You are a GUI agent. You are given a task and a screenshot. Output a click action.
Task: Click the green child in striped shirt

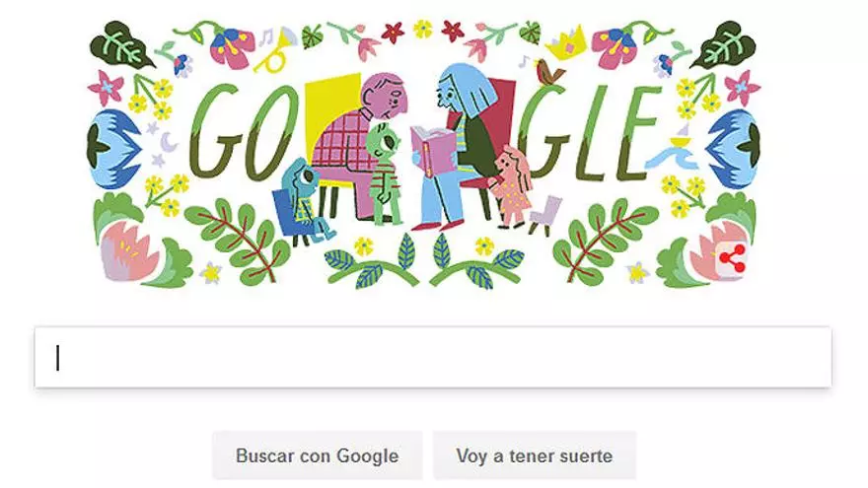385,174
